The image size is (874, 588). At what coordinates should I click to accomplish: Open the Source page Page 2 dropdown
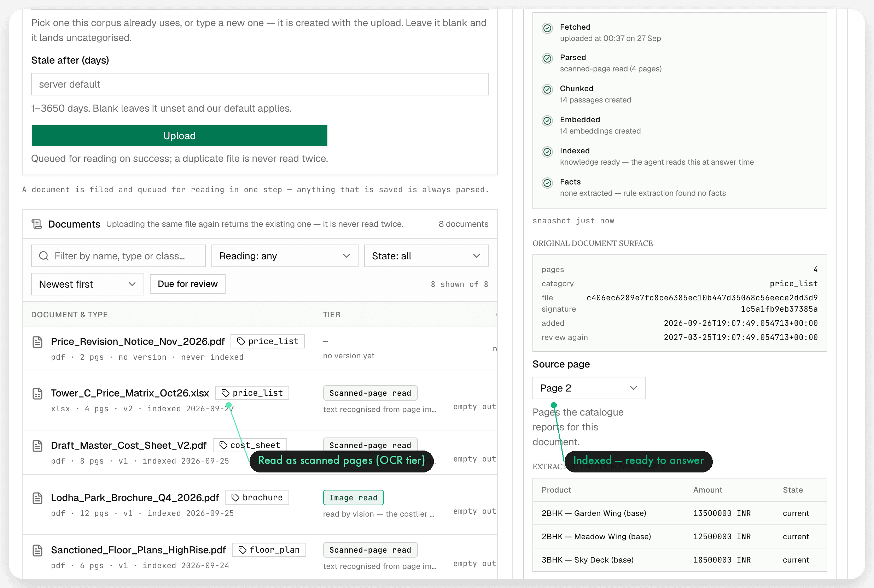point(589,388)
